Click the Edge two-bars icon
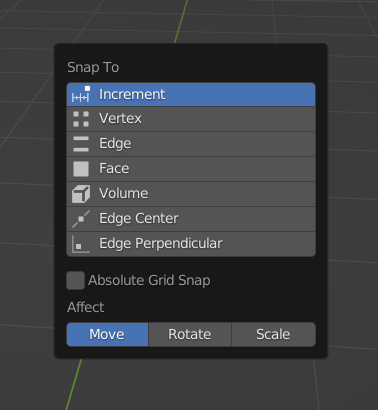Viewport: 378px width, 410px height. [81, 144]
